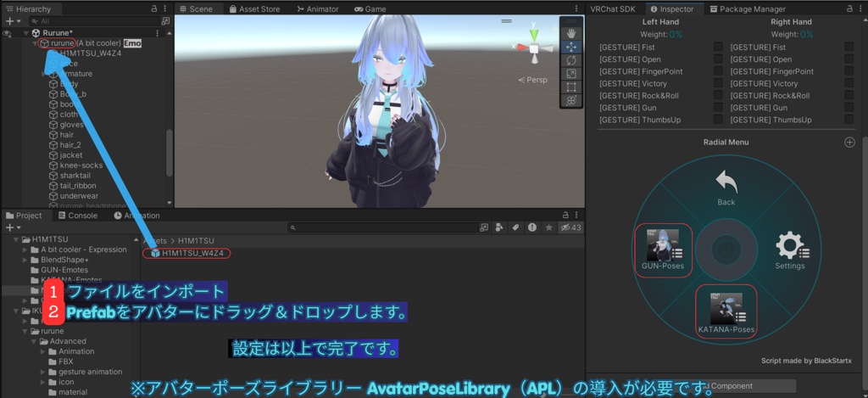Enable Left Hand Fist gesture checkbox
The height and width of the screenshot is (398, 868).
coord(718,48)
